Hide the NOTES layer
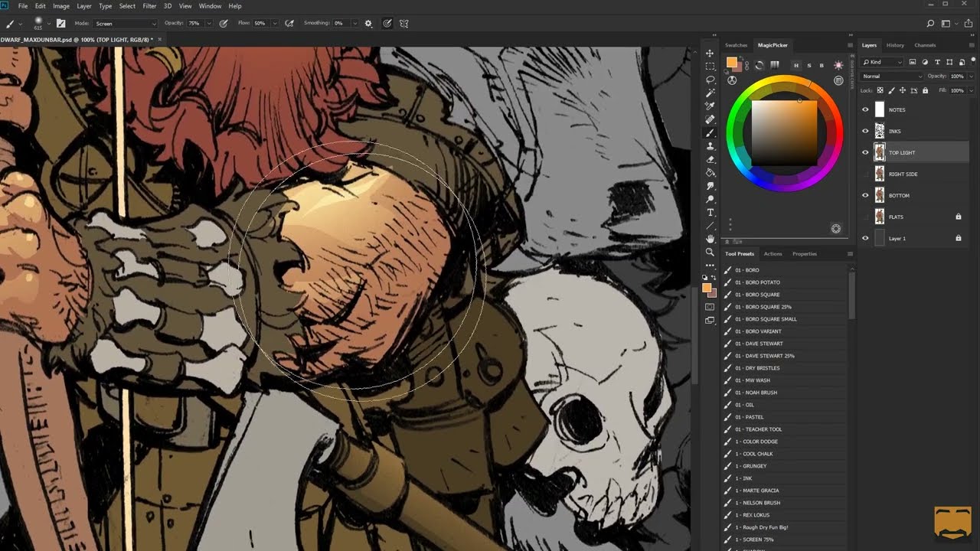 [x=865, y=109]
